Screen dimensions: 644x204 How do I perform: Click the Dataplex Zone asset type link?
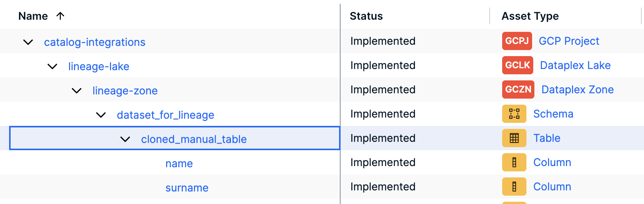577,89
